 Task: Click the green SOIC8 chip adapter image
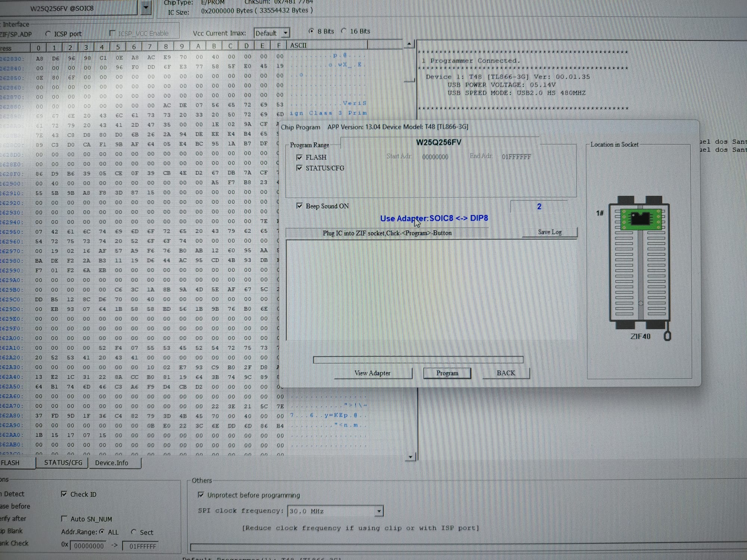pos(640,218)
